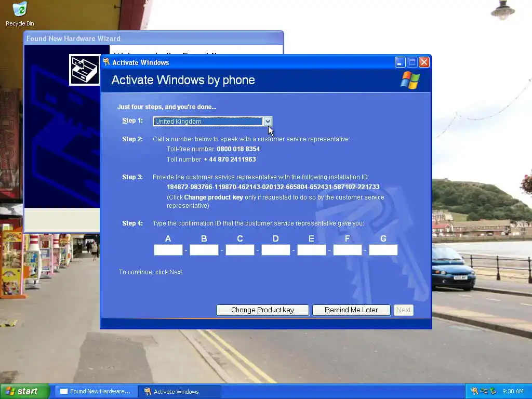
Task: Click the Step 4 confirmation ID instruction text
Action: pyautogui.click(x=258, y=223)
